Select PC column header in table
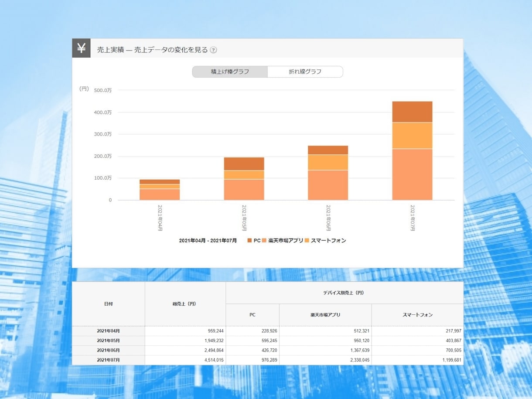This screenshot has width=532, height=399. 252,315
